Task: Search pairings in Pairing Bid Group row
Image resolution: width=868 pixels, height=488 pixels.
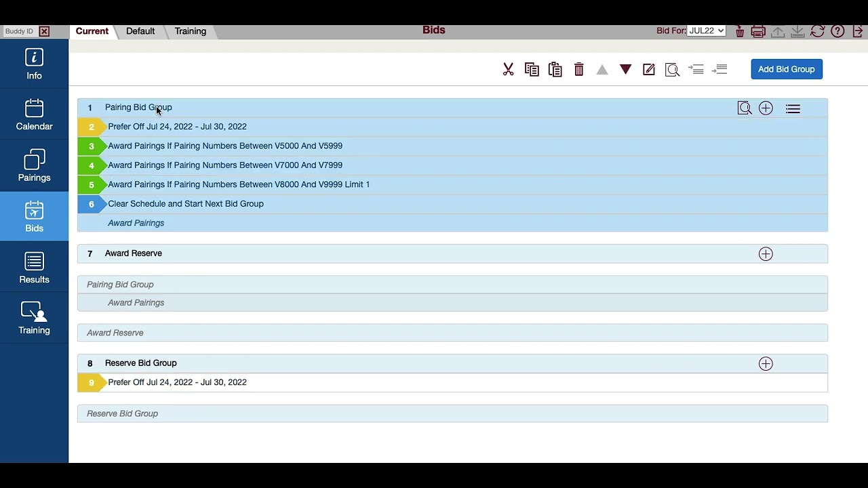Action: pos(745,108)
